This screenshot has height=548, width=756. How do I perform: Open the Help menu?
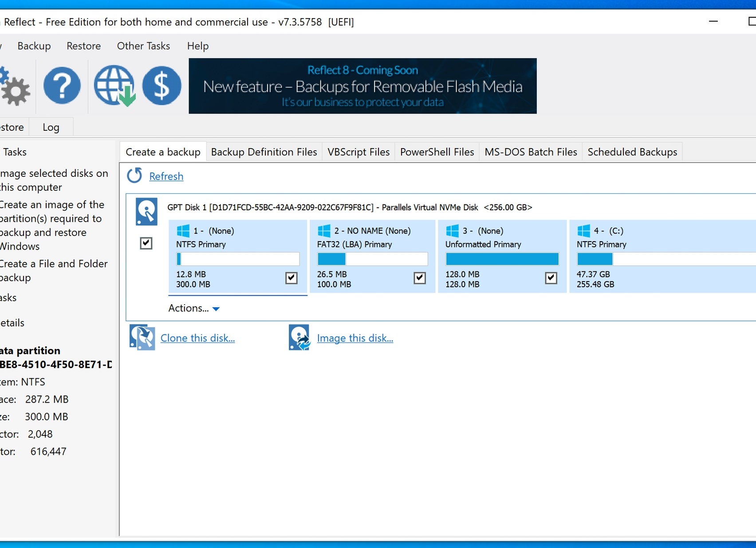click(198, 46)
